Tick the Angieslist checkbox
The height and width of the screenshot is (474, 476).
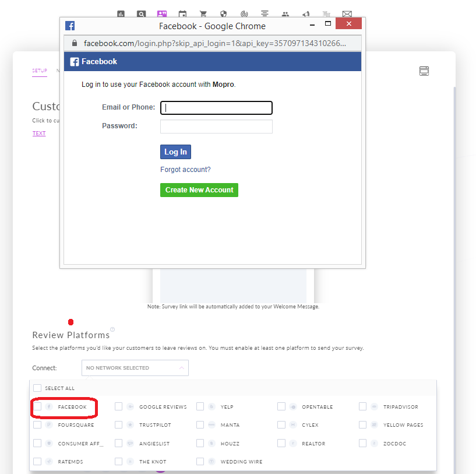(x=119, y=443)
